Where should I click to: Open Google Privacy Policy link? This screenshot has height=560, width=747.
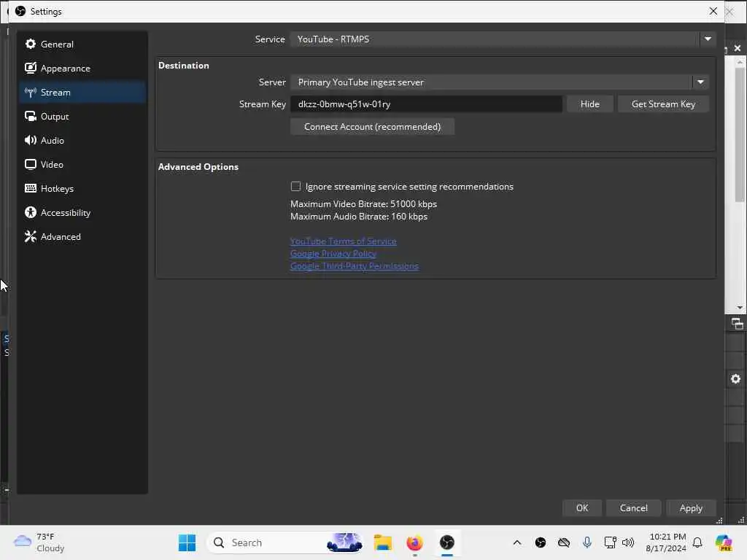click(333, 253)
